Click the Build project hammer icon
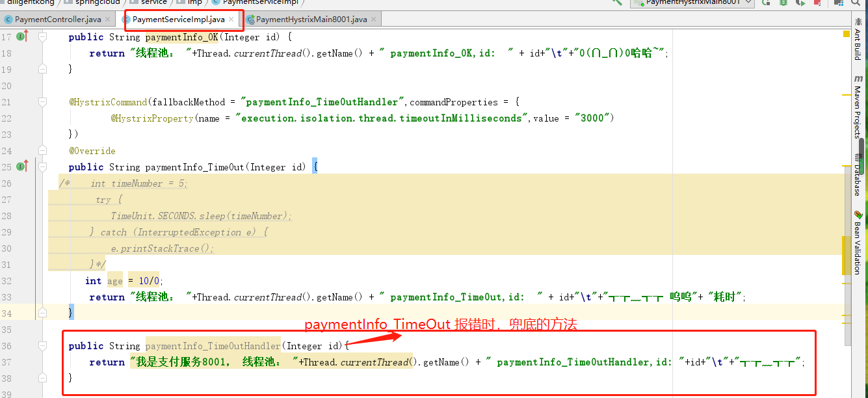This screenshot has height=398, width=868. [617, 3]
